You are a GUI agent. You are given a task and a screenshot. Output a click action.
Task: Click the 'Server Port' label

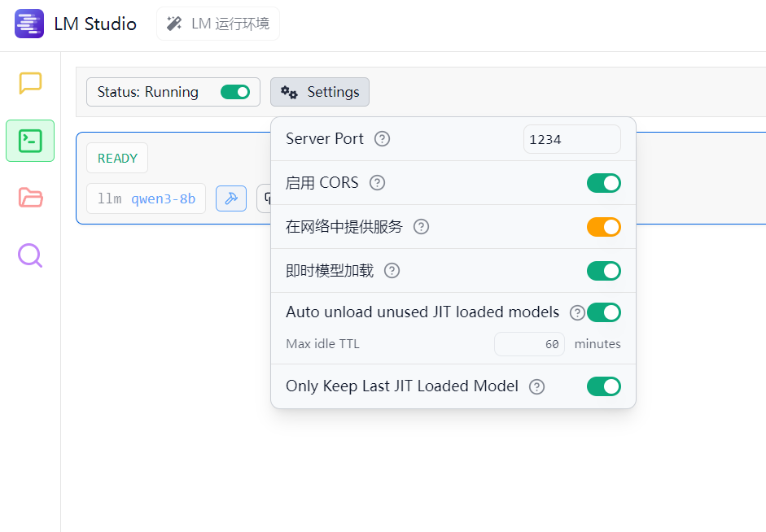tap(324, 138)
